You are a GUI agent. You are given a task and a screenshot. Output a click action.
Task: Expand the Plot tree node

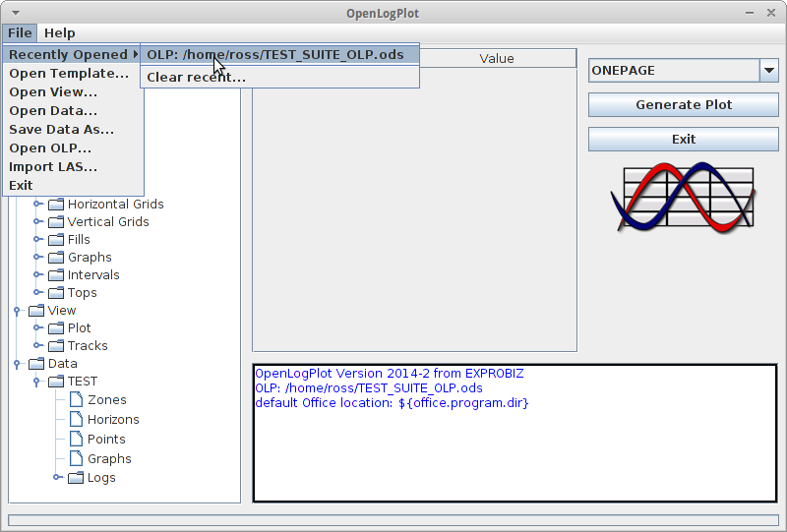pos(37,327)
